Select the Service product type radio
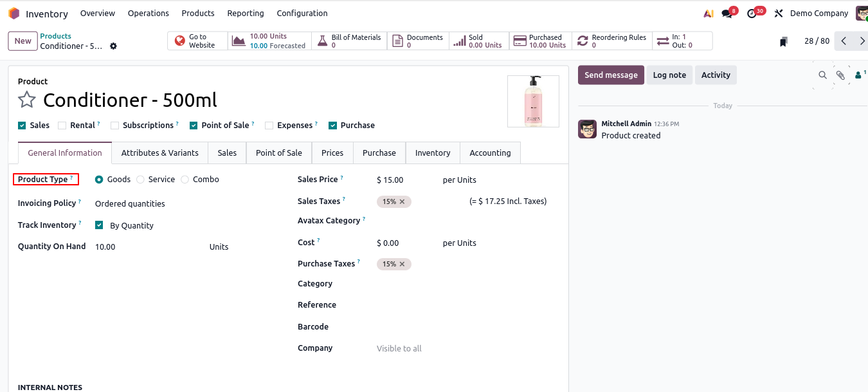This screenshot has height=392, width=868. click(140, 180)
